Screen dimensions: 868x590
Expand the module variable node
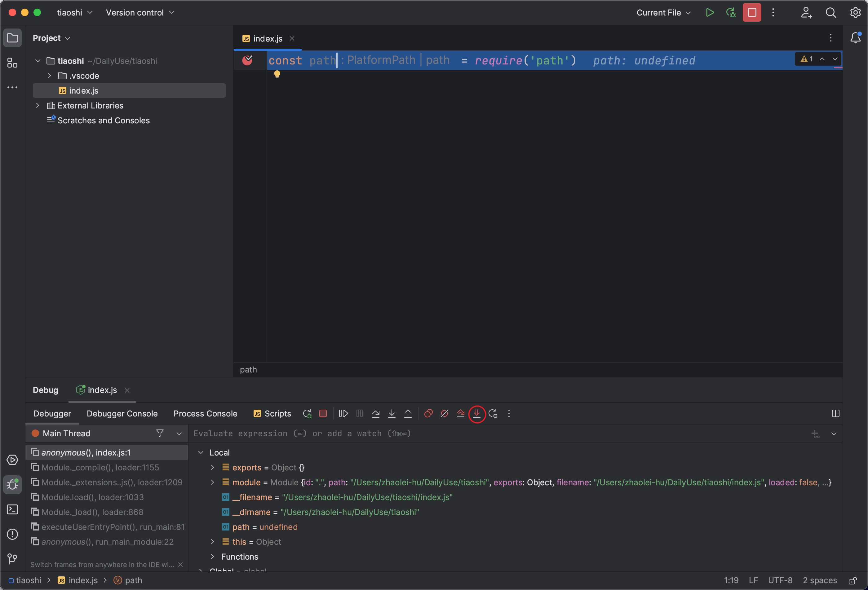[x=213, y=482]
